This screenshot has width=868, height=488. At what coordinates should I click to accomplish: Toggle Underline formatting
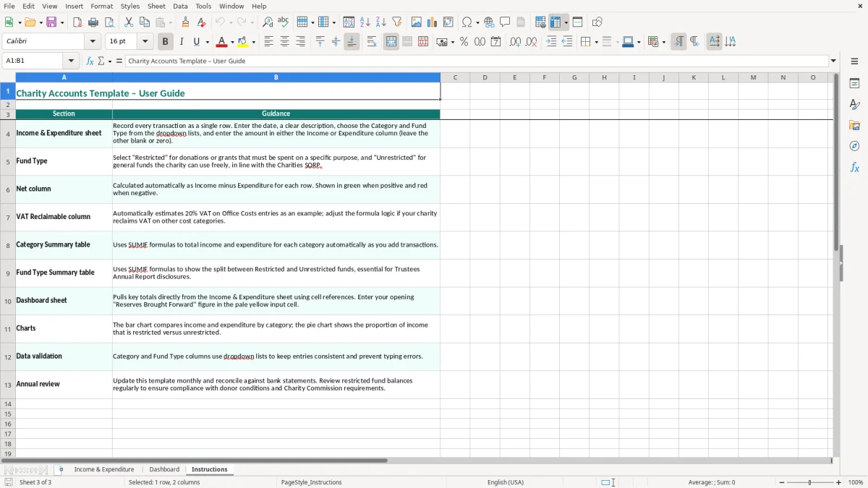point(197,42)
